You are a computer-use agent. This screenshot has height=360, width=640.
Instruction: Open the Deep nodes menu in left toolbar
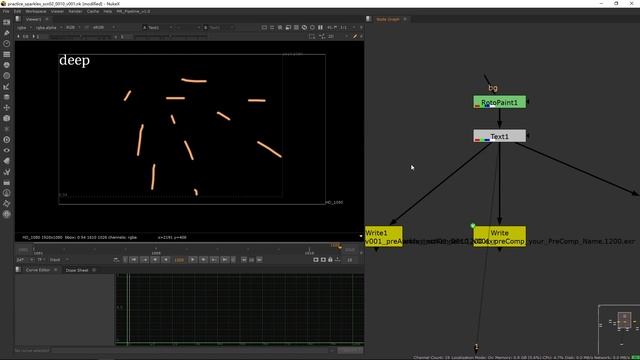[7, 140]
